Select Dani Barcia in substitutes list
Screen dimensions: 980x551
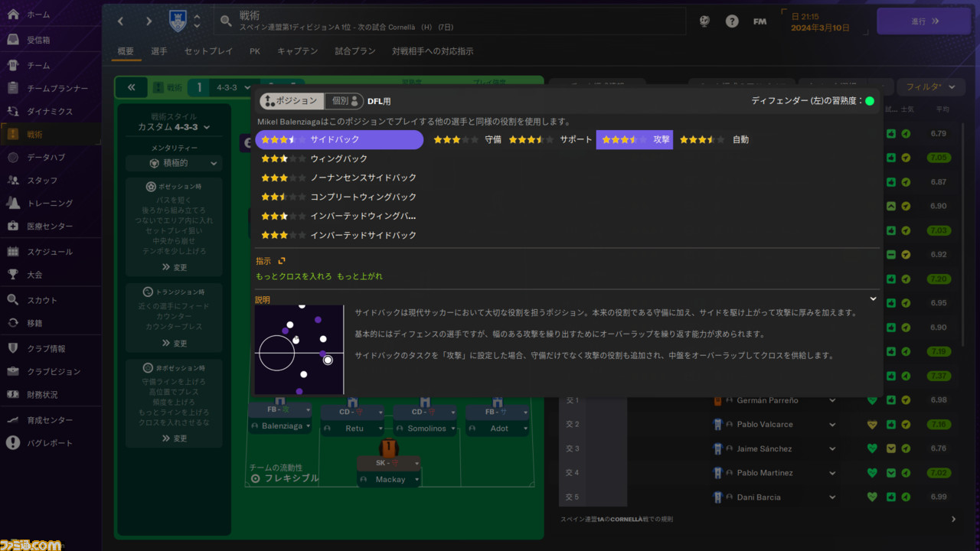(x=758, y=497)
